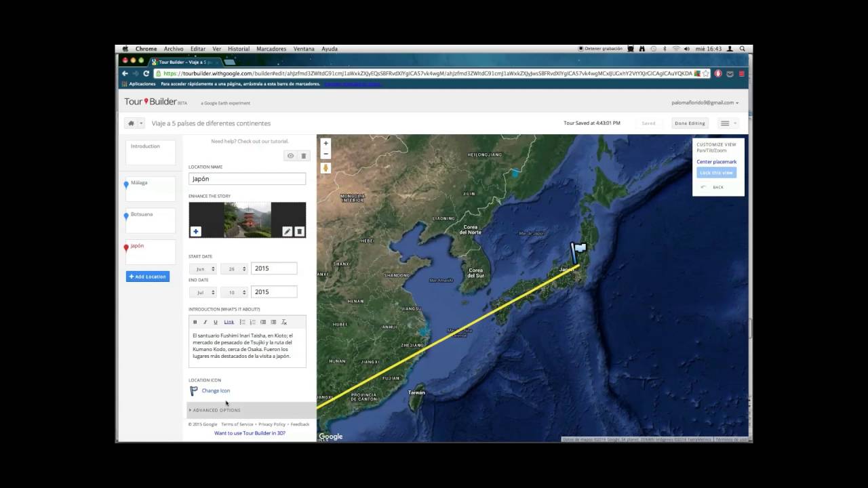Click the start date year field
The height and width of the screenshot is (488, 868).
coord(274,268)
